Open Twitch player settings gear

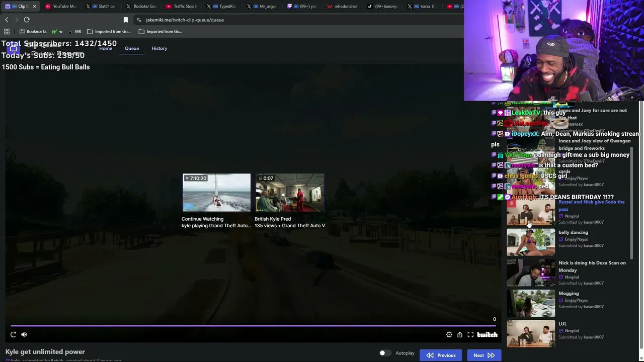coord(449,335)
